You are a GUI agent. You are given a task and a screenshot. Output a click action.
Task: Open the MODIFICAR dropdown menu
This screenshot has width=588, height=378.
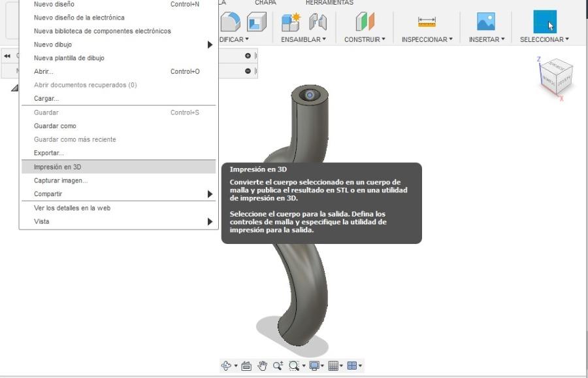pos(234,39)
